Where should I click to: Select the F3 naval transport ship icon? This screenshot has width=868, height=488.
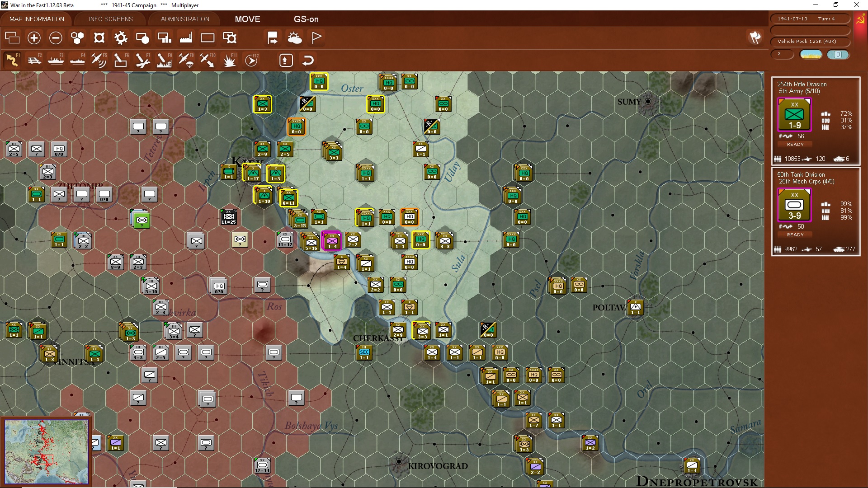56,60
